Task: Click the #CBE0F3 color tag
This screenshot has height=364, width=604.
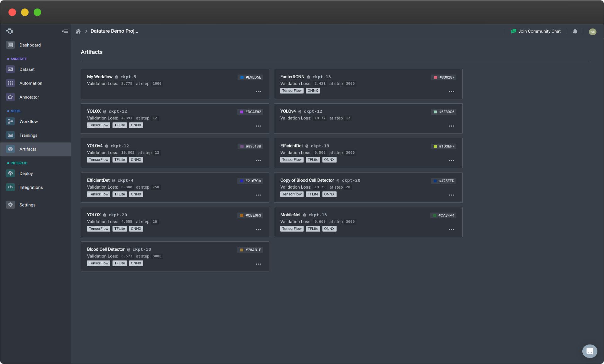Action: click(250, 215)
